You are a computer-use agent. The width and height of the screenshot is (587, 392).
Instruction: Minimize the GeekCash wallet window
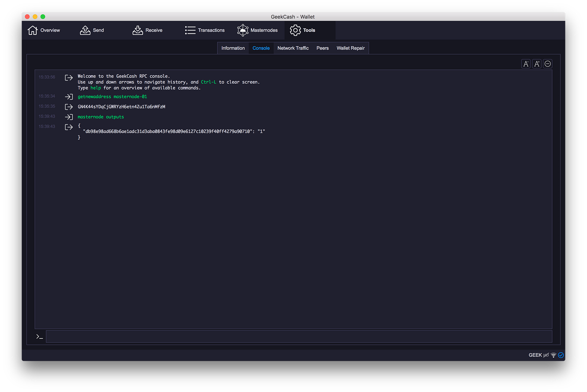(35, 17)
